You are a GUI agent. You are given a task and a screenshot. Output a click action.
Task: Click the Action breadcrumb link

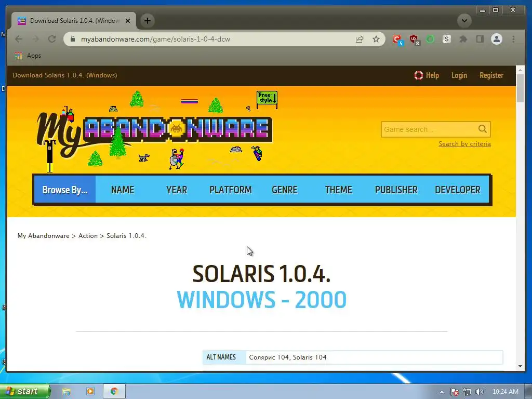click(x=88, y=236)
